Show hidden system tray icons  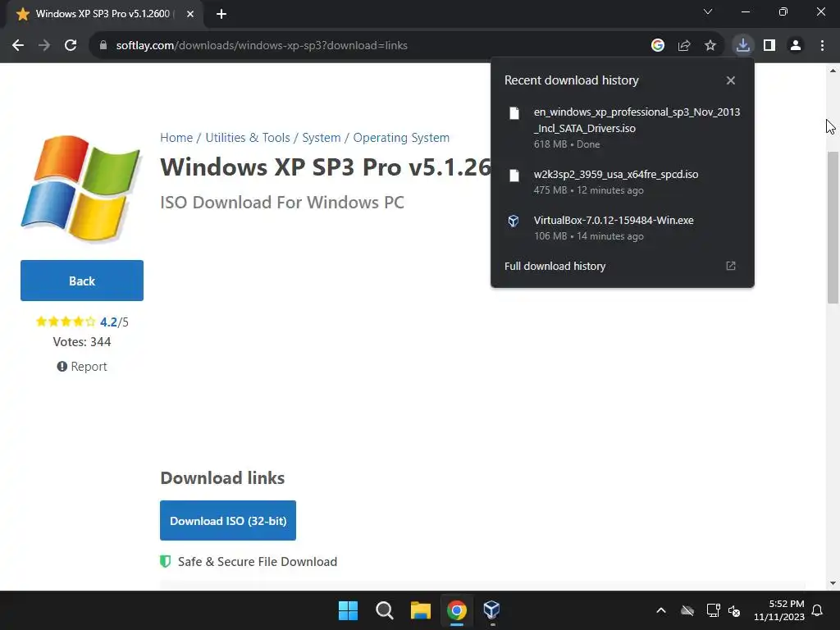pyautogui.click(x=661, y=610)
